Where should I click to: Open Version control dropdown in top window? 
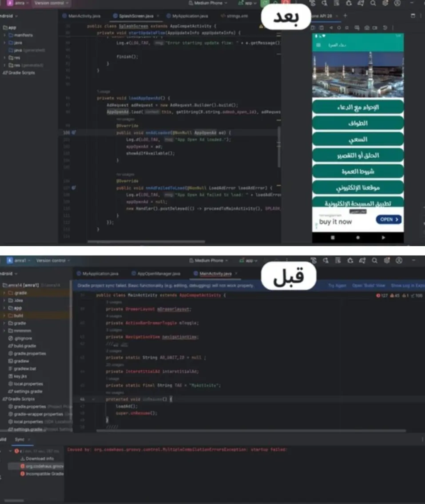coord(52,3)
